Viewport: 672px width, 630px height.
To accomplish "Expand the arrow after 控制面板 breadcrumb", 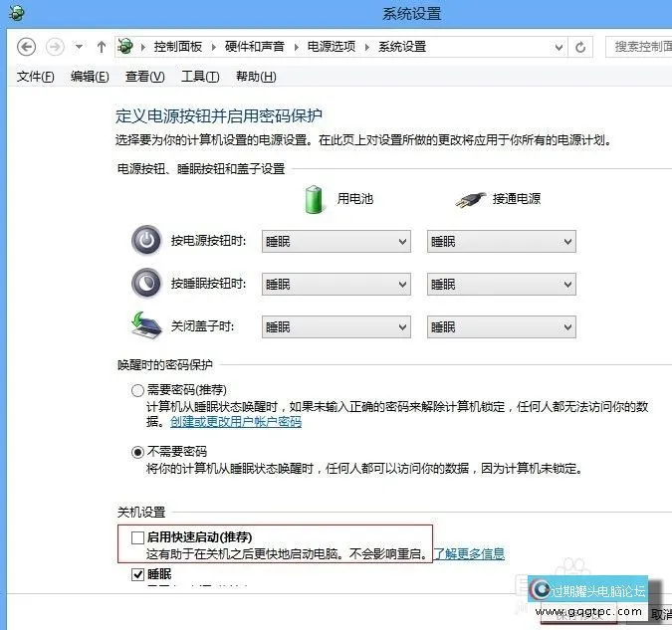I will (x=213, y=47).
